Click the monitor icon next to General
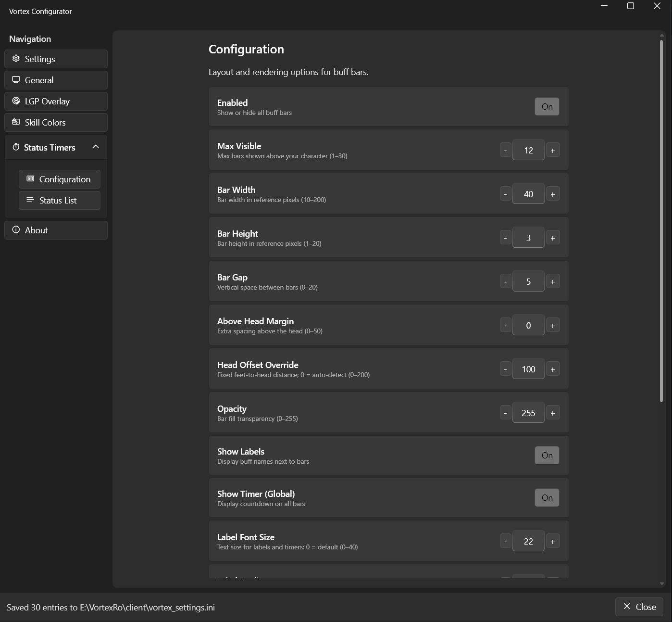This screenshot has width=672, height=622. 16,80
